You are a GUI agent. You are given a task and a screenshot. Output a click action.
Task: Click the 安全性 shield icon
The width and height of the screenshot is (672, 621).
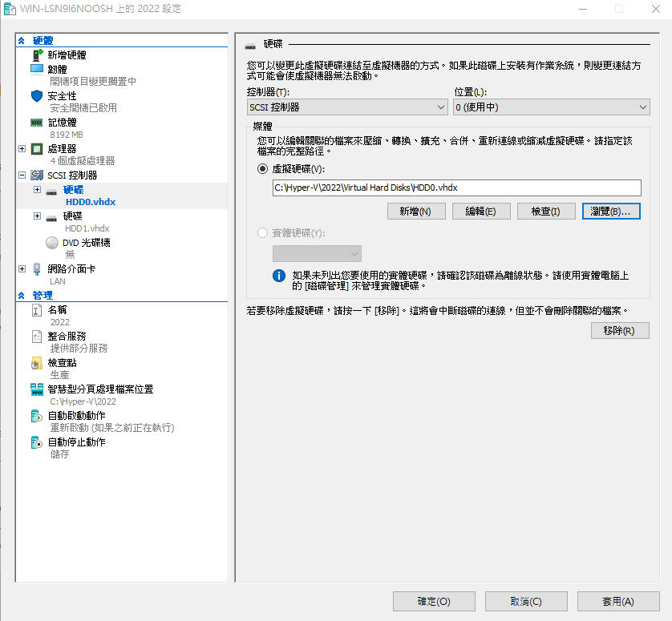[x=37, y=95]
